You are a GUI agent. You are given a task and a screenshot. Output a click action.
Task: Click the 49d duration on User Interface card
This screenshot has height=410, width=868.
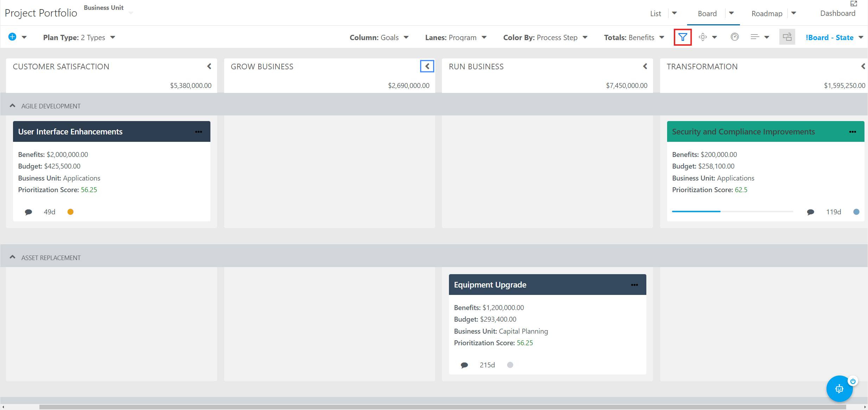coord(50,212)
